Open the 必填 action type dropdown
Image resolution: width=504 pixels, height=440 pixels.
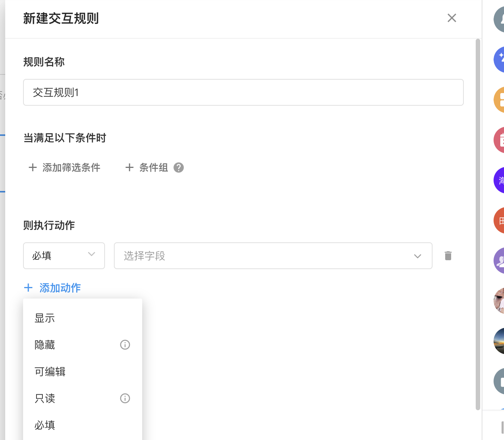[x=64, y=256]
